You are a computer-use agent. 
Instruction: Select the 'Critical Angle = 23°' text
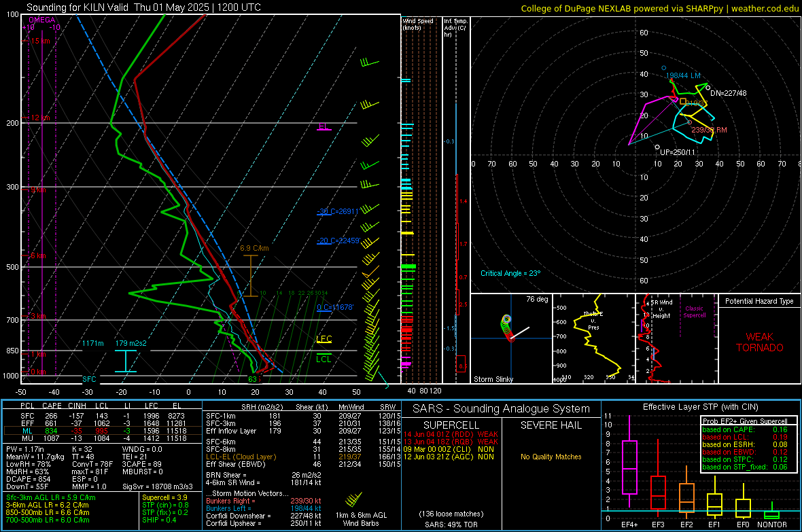510,273
